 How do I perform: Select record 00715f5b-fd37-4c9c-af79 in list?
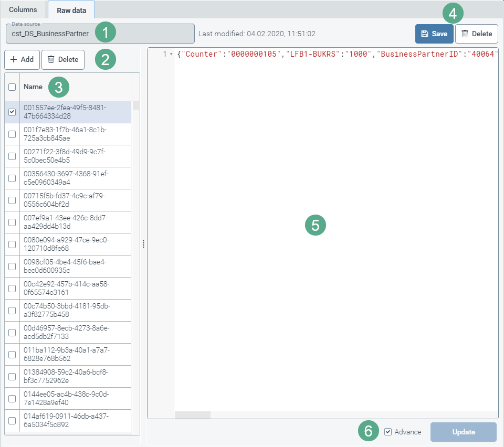point(65,200)
